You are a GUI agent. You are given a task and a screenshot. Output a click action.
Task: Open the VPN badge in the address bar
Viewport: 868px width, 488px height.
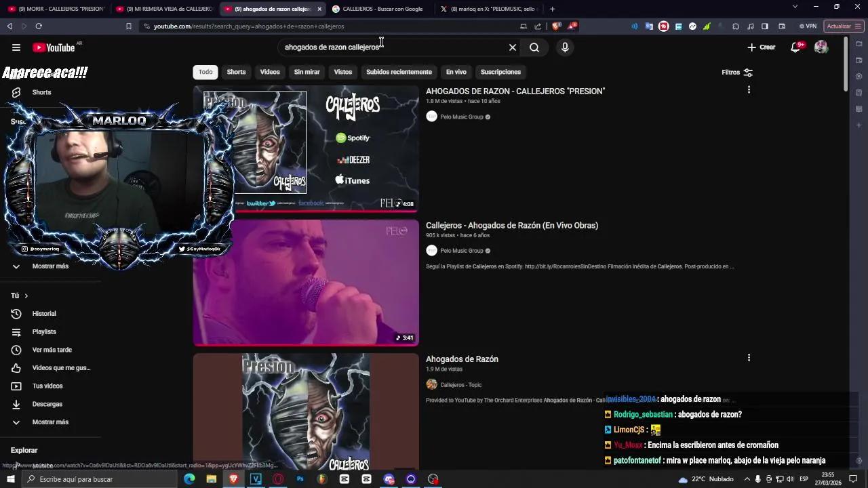808,26
